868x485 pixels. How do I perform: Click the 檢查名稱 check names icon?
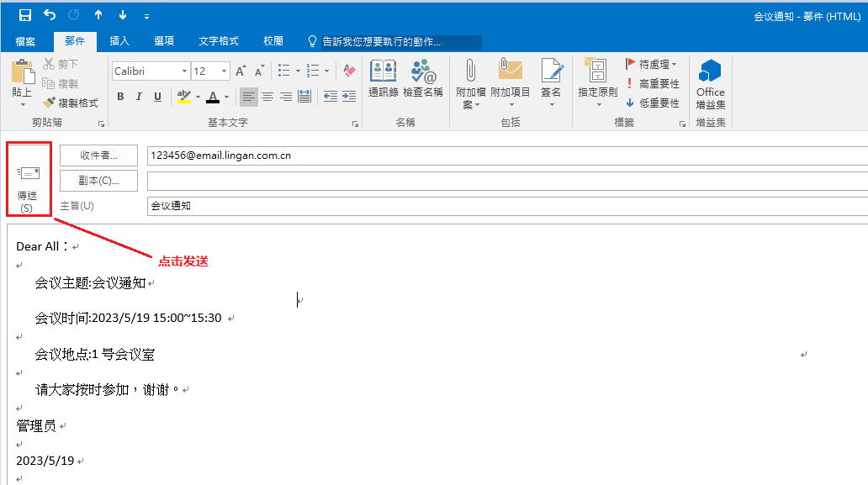point(423,79)
